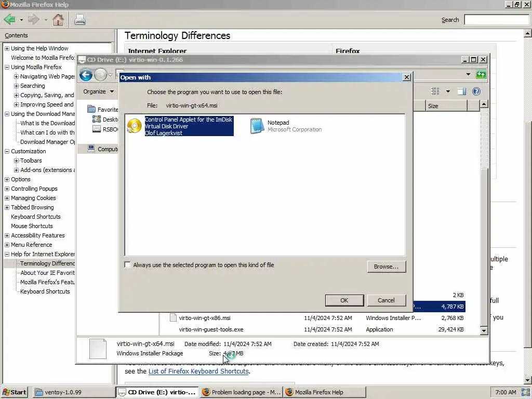The image size is (532, 399).
Task: Expand Navigating Web Pages tree node
Action: pyautogui.click(x=16, y=77)
